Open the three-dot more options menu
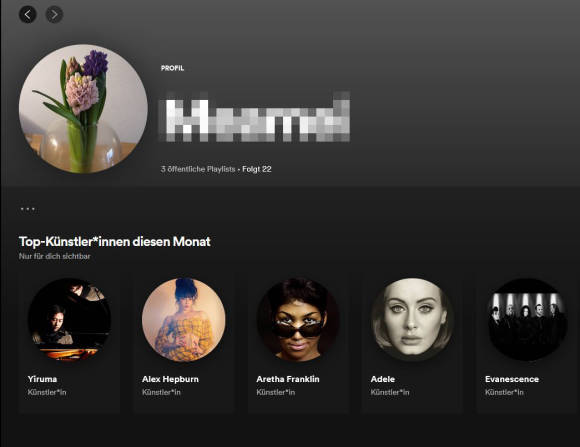The image size is (580, 447). point(28,209)
